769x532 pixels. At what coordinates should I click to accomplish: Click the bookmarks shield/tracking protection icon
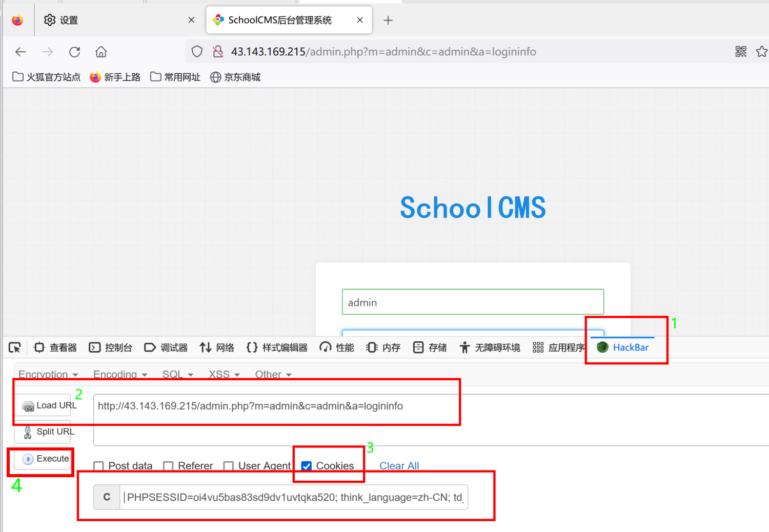(x=197, y=51)
